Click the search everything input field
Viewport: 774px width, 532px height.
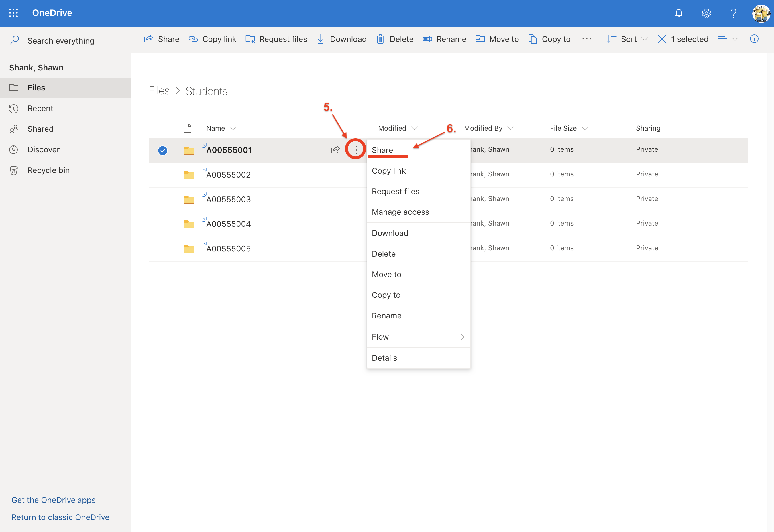click(x=60, y=41)
